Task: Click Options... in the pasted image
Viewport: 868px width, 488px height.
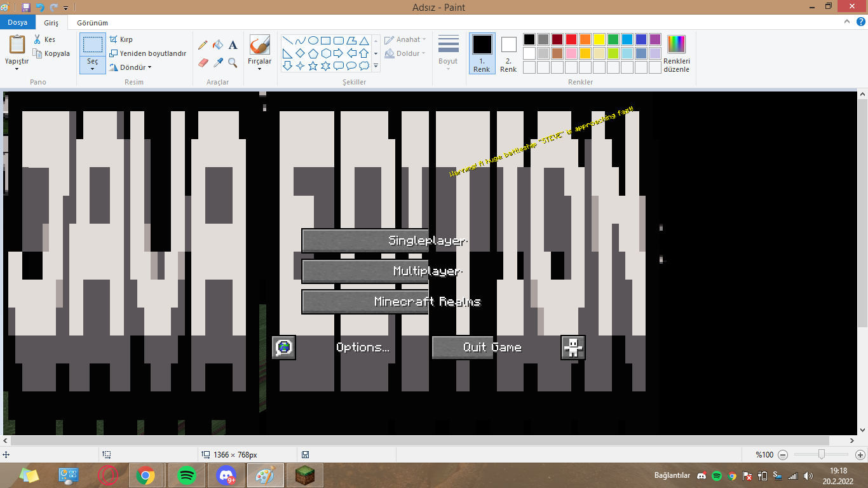Action: (x=363, y=348)
